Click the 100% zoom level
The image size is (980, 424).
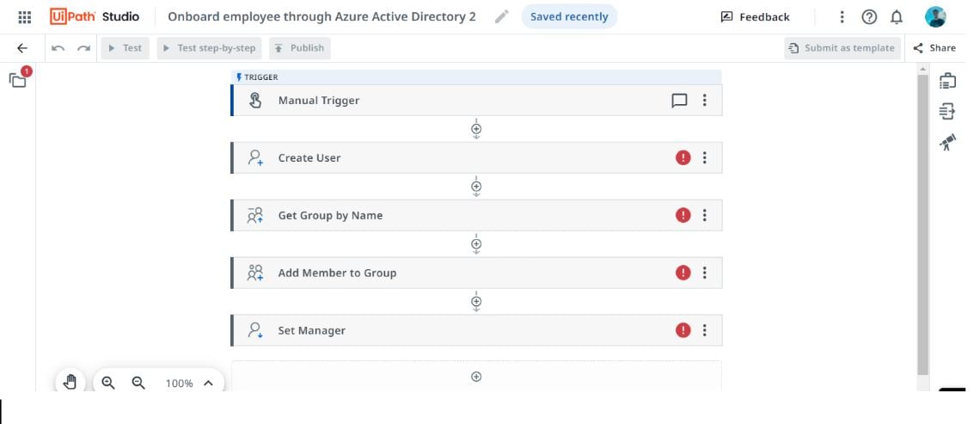coord(180,384)
